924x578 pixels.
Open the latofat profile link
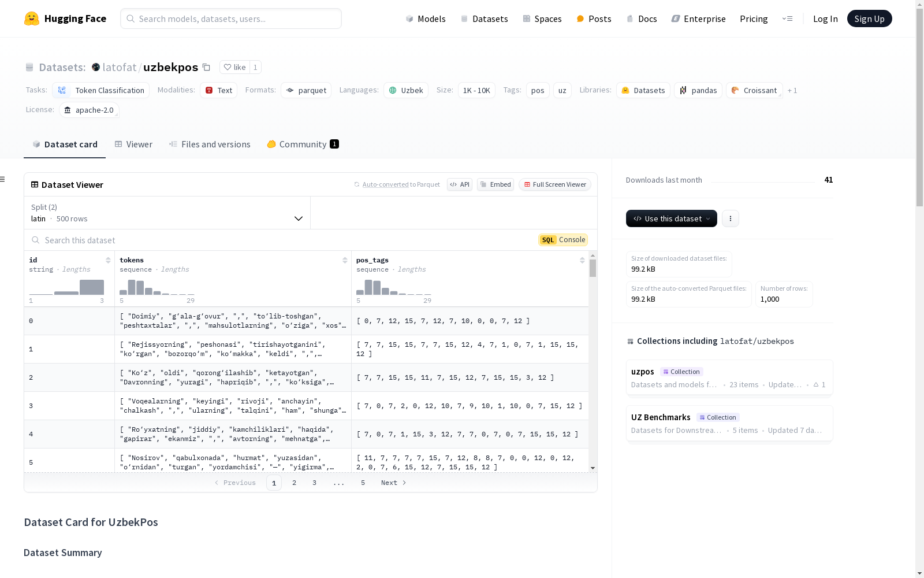[x=120, y=67]
